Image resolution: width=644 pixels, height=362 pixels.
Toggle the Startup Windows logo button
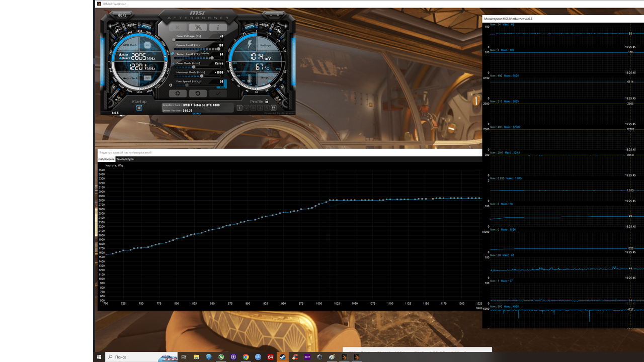[139, 108]
